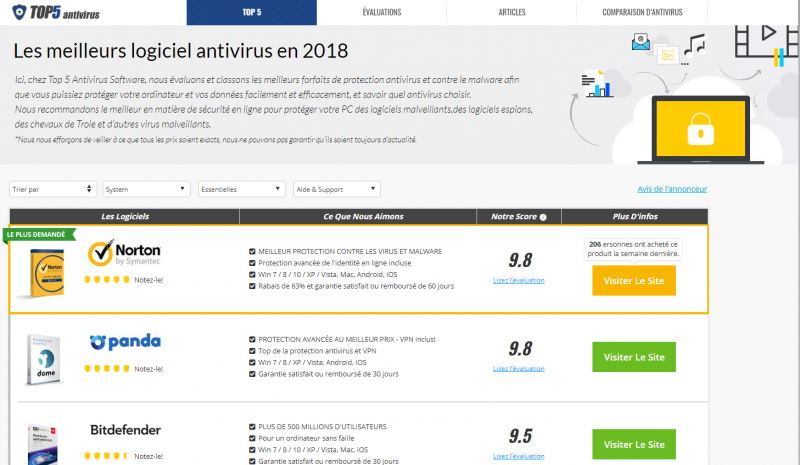Open the Bitdefender logo link
The height and width of the screenshot is (465, 800).
pos(126,430)
